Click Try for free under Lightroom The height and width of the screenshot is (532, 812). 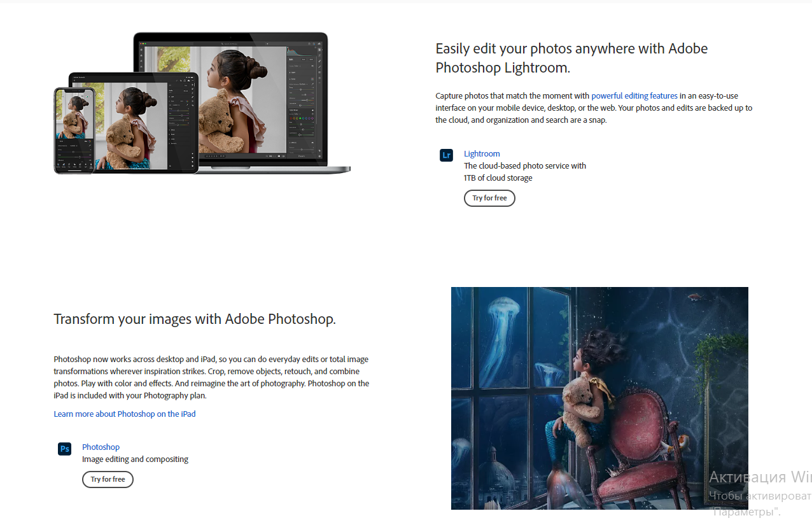tap(489, 198)
